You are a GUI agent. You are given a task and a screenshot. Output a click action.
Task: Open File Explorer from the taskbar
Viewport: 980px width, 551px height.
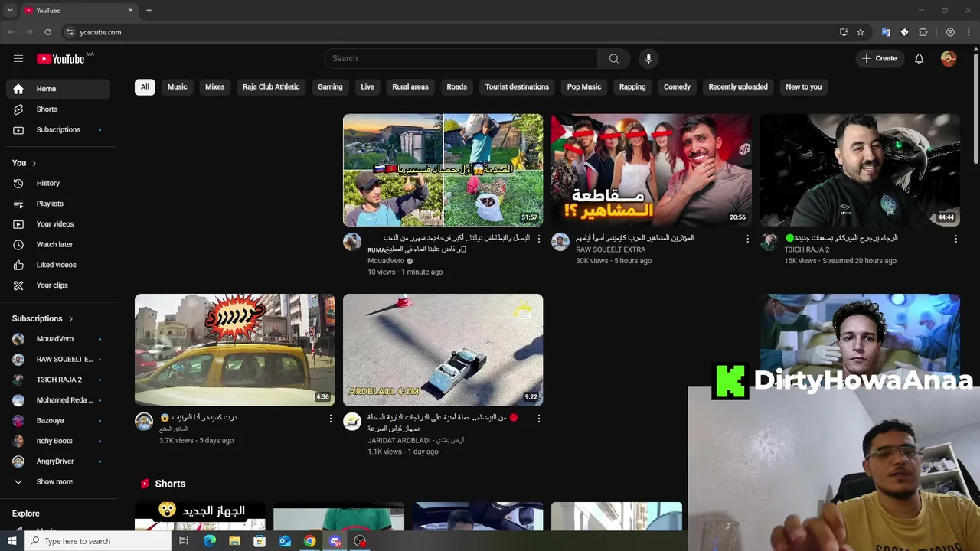(x=234, y=541)
